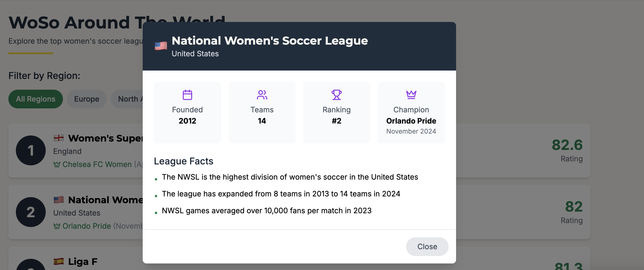The image size is (644, 270).
Task: Click the England flag beside Women's Super League
Action: 59,138
